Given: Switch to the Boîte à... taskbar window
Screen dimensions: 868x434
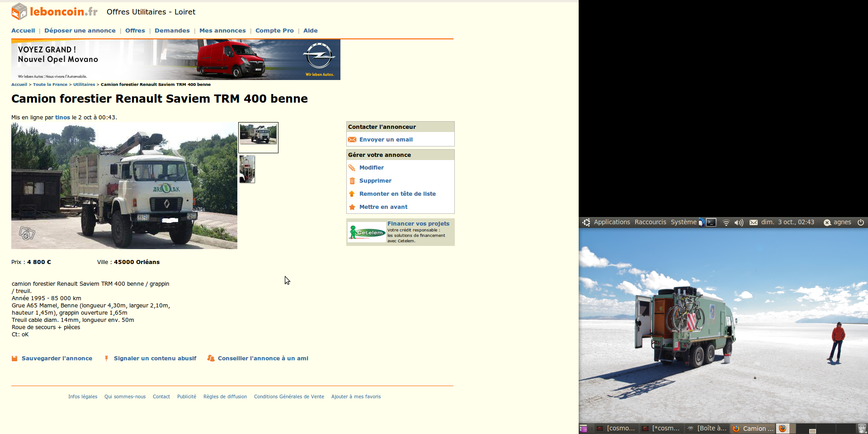Looking at the screenshot, I should [707, 429].
